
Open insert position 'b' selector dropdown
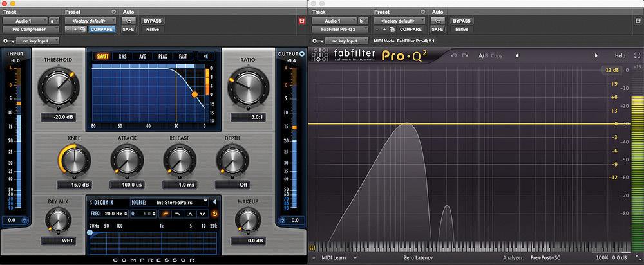[363, 21]
